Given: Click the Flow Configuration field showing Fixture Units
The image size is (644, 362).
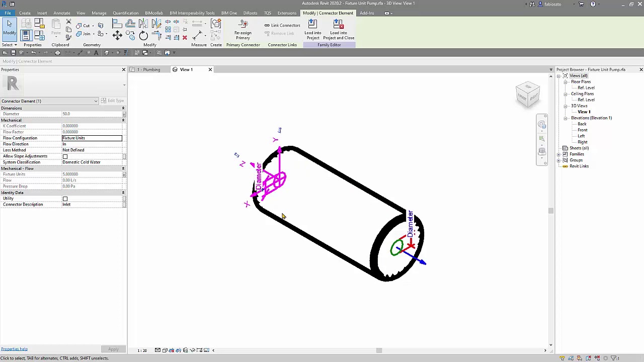Looking at the screenshot, I should pos(92,138).
